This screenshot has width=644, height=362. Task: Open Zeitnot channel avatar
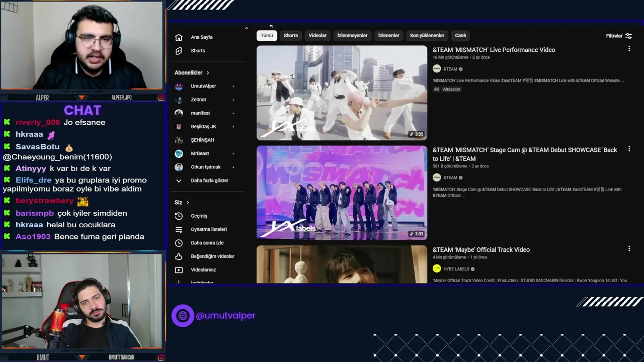179,100
